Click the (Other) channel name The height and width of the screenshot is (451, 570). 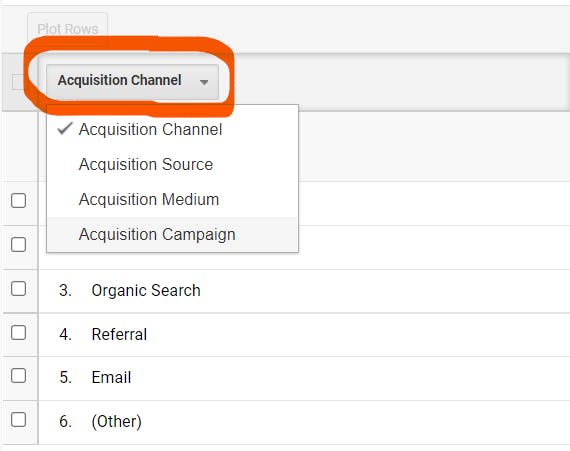coord(116,421)
